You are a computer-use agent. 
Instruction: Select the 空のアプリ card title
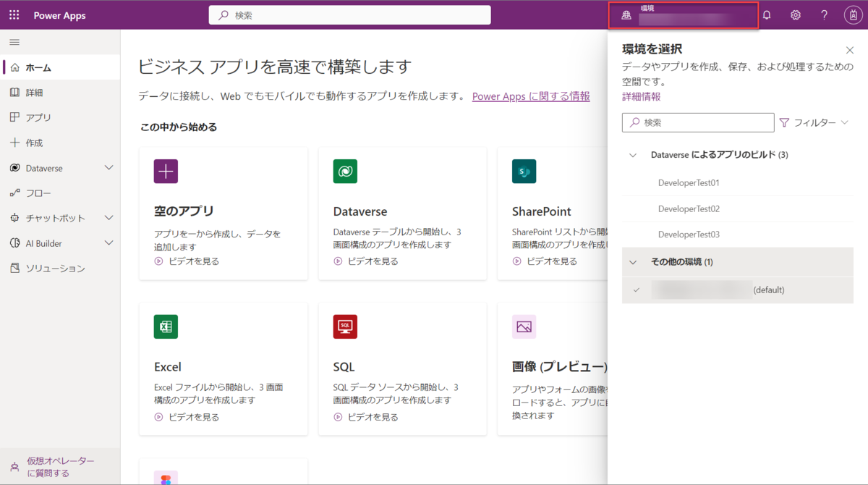click(x=184, y=211)
